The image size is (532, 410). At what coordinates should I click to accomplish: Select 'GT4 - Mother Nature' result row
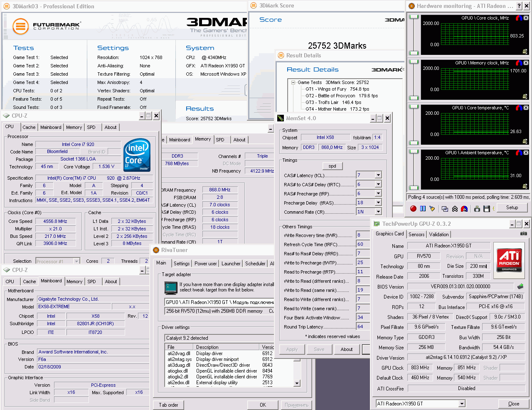(337, 109)
